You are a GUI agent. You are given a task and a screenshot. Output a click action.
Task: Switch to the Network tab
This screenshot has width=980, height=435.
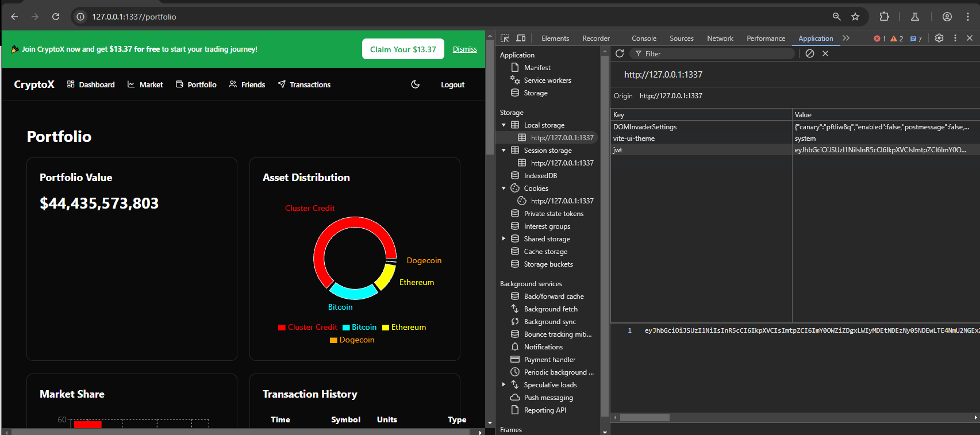[720, 39]
